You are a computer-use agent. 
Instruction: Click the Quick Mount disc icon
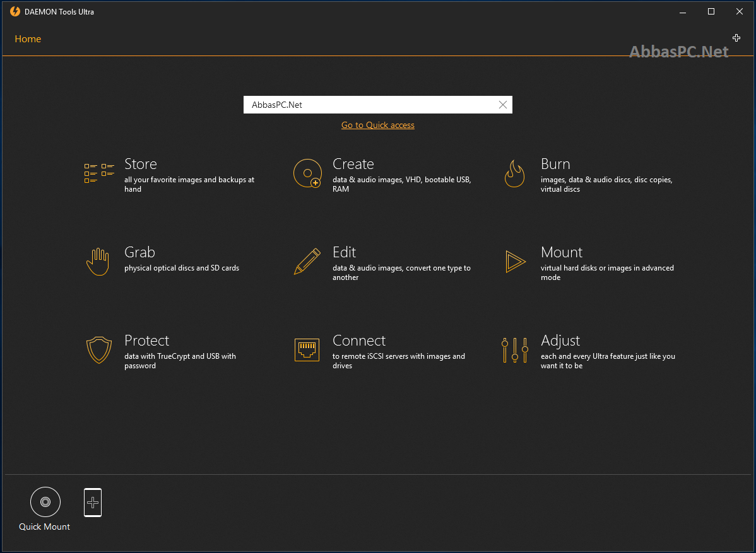point(45,502)
